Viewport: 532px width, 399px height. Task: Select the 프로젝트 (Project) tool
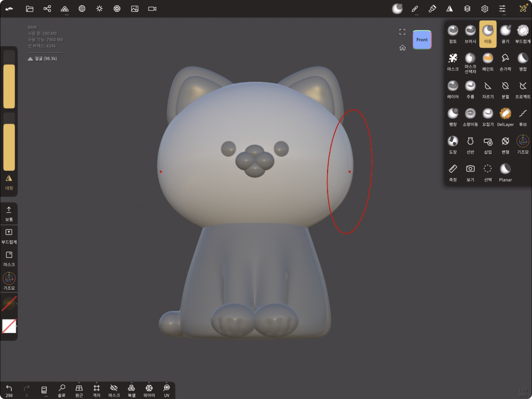pyautogui.click(x=523, y=90)
